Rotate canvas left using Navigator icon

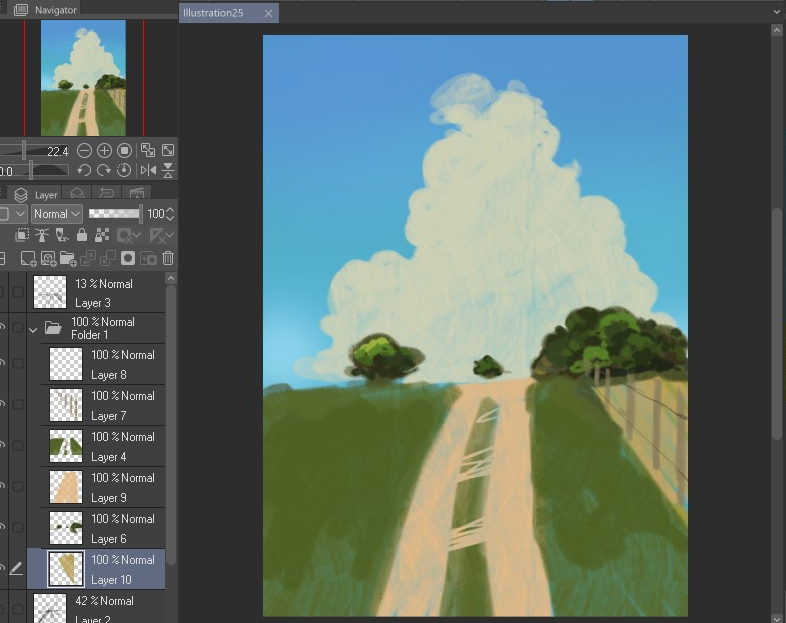[x=85, y=171]
